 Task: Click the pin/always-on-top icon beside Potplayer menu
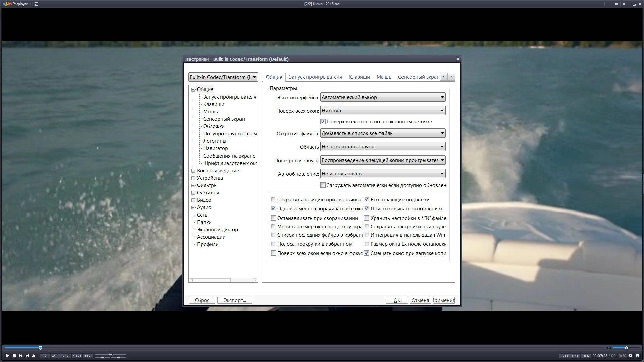click(36, 4)
